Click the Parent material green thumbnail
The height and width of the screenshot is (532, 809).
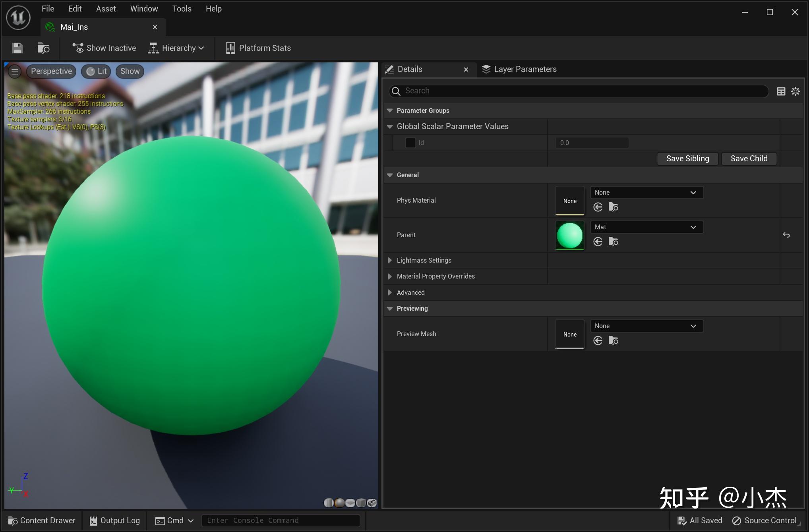569,235
